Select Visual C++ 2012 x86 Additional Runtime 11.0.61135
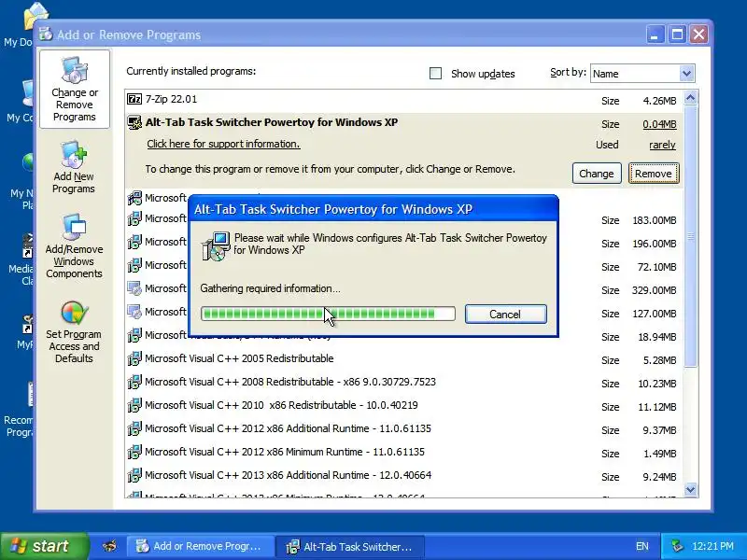Viewport: 747px width, 560px height. (x=404, y=428)
